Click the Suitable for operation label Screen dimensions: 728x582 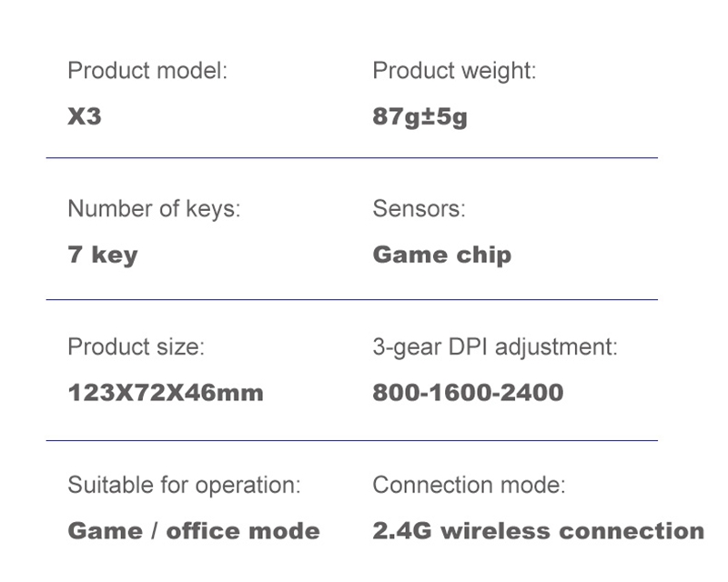coord(185,486)
